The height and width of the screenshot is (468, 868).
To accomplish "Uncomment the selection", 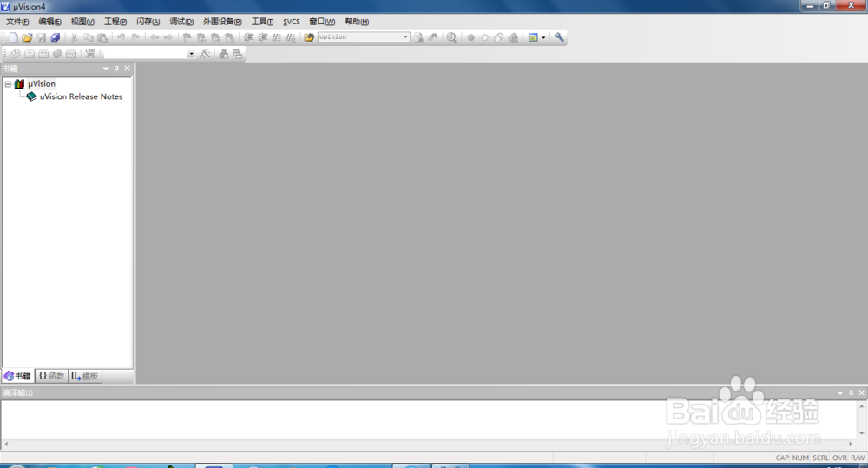I will tap(291, 37).
